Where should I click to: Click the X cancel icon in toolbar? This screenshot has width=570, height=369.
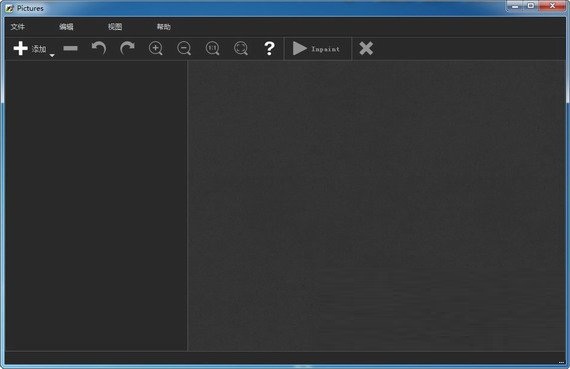(x=366, y=48)
